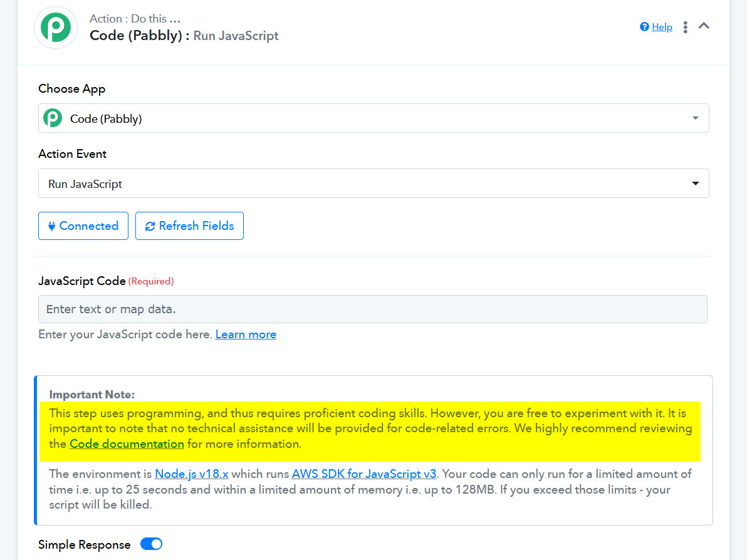Collapse the action step with the chevron
This screenshot has height=560, width=747.
[x=704, y=26]
